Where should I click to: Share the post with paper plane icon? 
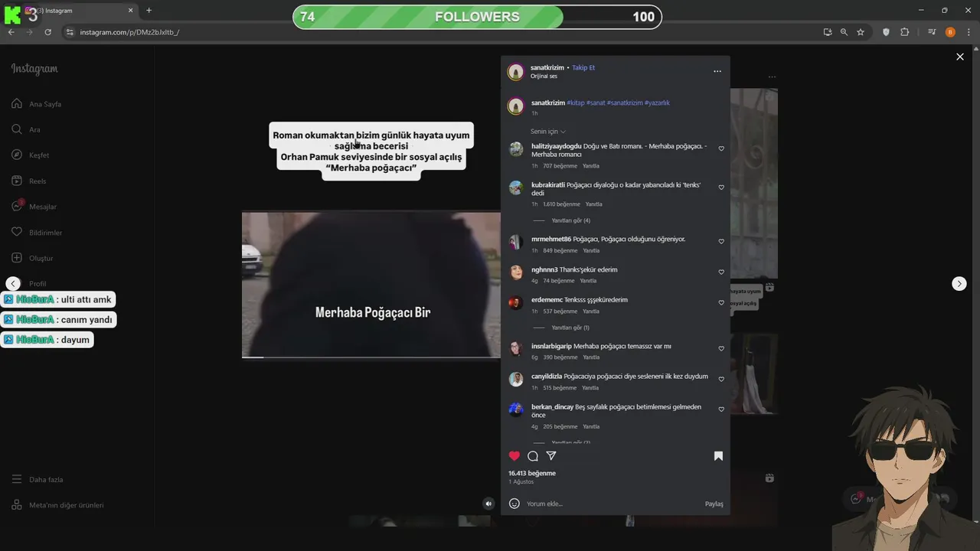point(551,456)
